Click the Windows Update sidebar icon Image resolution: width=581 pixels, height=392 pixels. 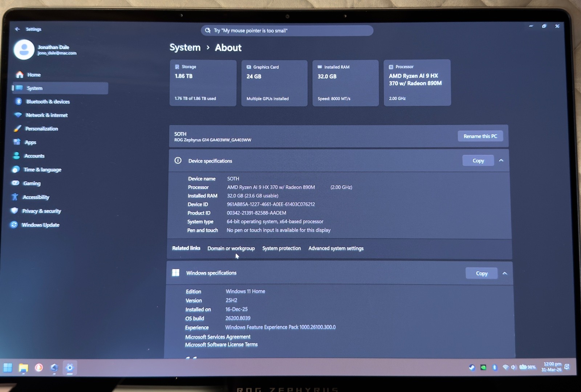14,225
